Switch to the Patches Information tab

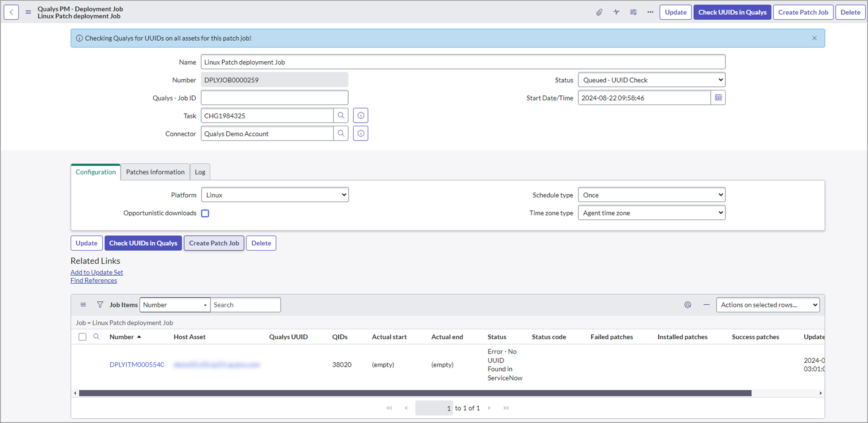[155, 172]
